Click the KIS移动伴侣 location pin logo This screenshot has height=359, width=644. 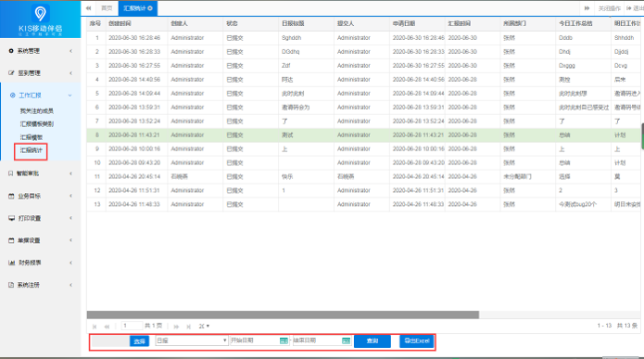[40, 14]
